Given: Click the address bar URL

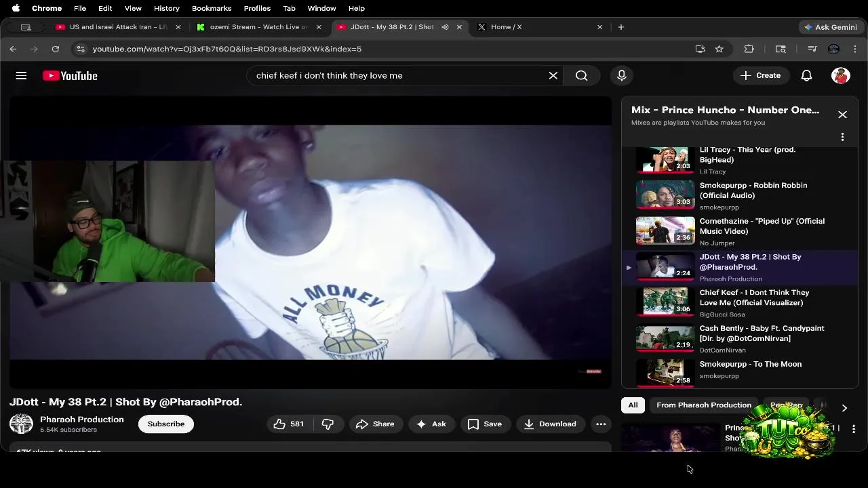Looking at the screenshot, I should click(x=227, y=49).
